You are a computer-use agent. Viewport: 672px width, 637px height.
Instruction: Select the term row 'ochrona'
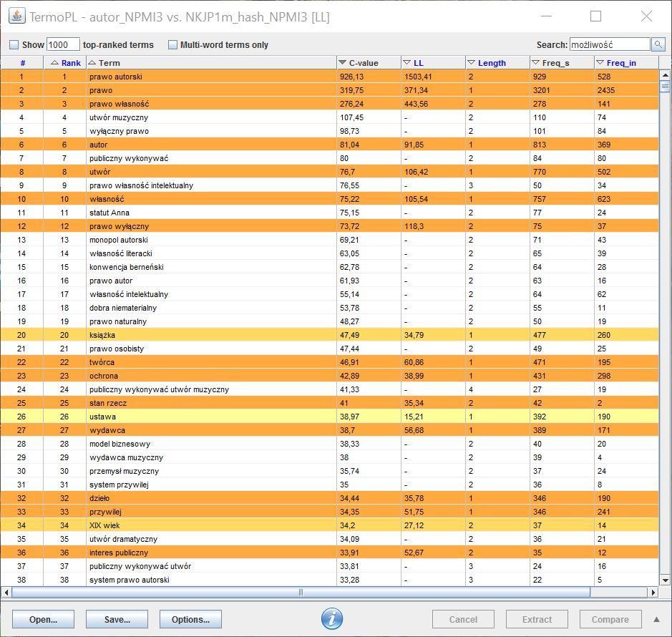pos(330,376)
